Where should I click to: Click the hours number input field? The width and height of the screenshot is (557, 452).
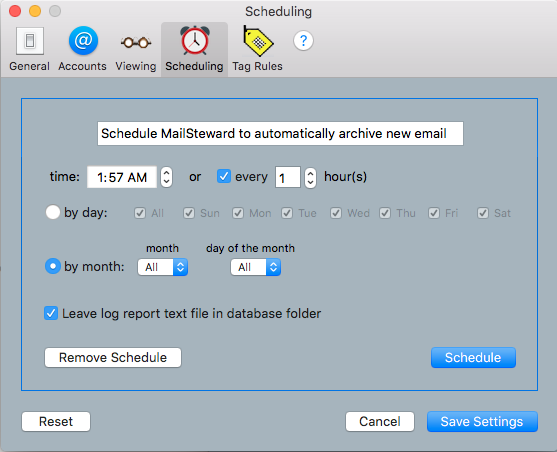[288, 177]
